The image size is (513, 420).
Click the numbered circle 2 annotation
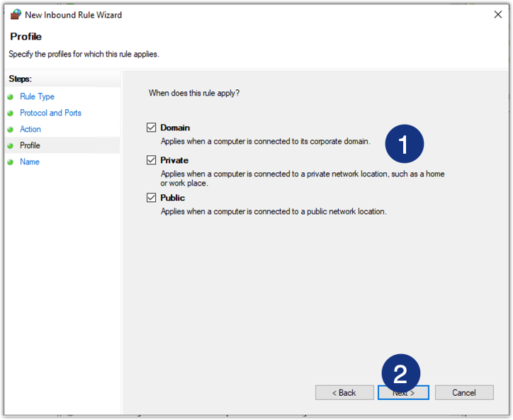coord(401,373)
